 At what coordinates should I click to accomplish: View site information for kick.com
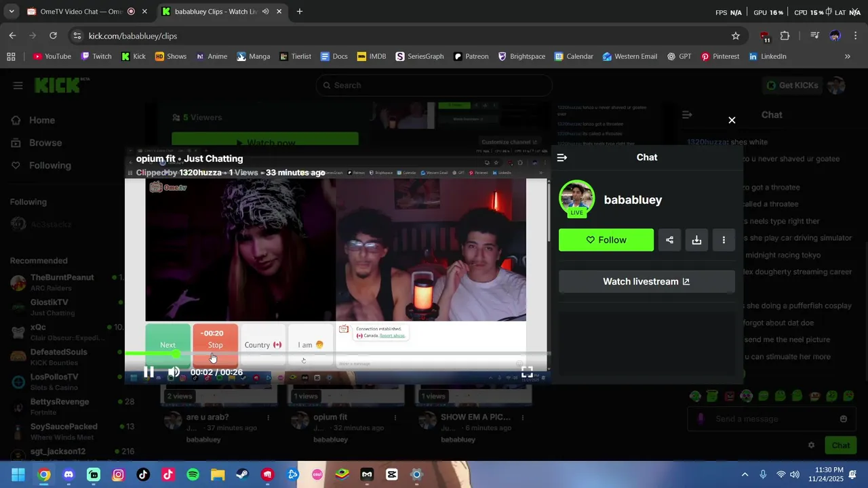point(77,36)
